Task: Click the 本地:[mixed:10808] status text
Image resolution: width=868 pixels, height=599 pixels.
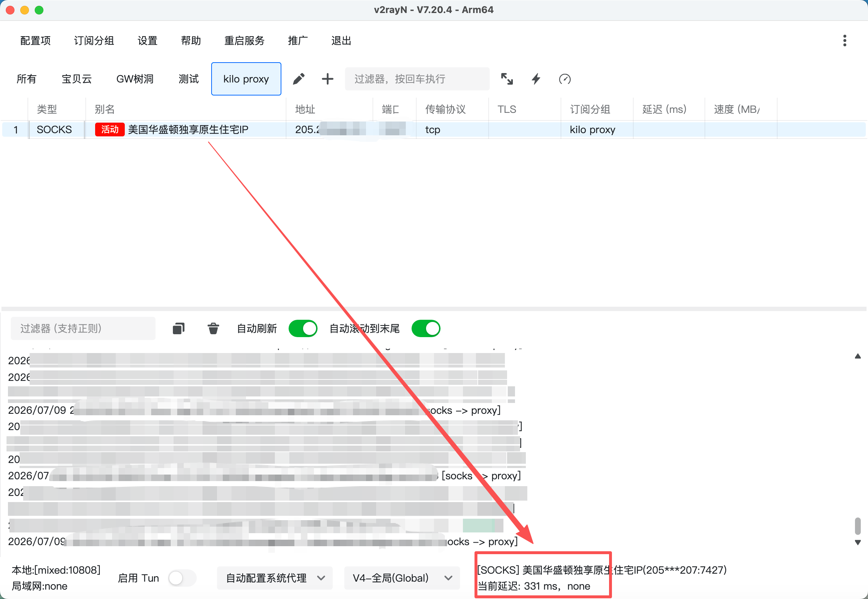Action: click(56, 570)
